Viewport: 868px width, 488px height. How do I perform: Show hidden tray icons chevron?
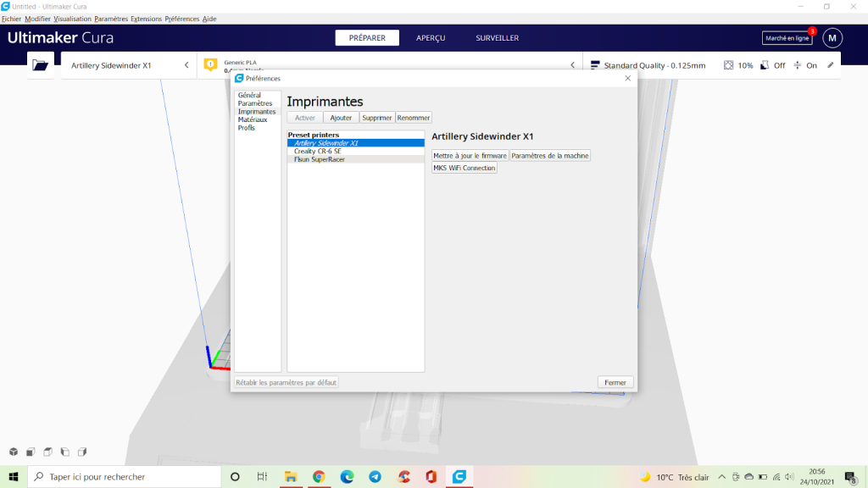coord(722,477)
